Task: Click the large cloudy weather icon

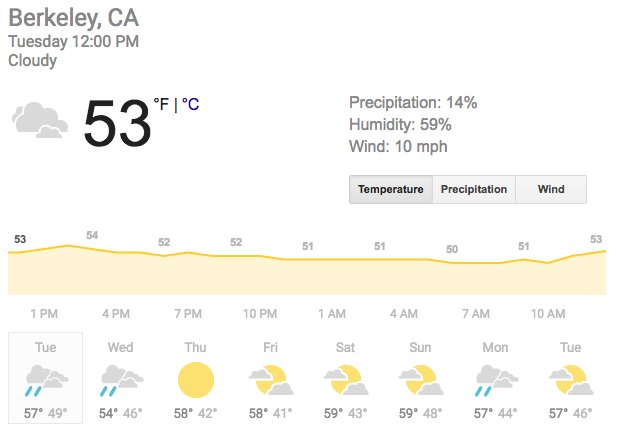Action: pos(40,120)
